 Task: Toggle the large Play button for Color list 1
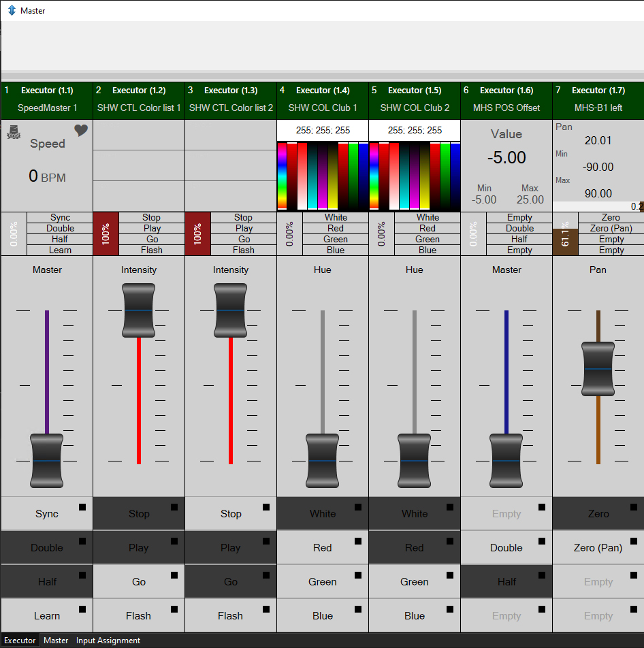[x=138, y=548]
